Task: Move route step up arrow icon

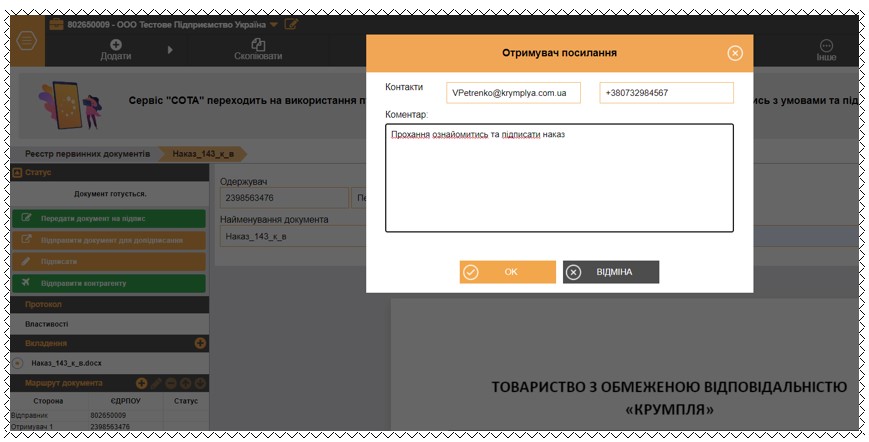Action: (x=186, y=383)
